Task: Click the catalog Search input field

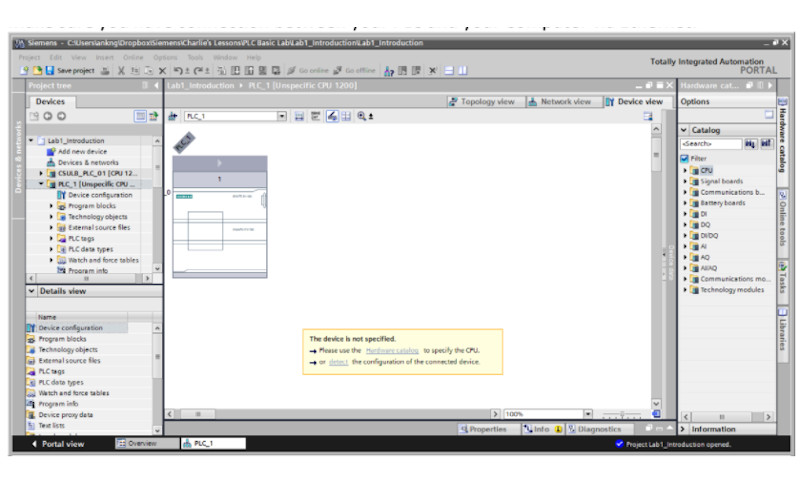Action: tap(709, 144)
